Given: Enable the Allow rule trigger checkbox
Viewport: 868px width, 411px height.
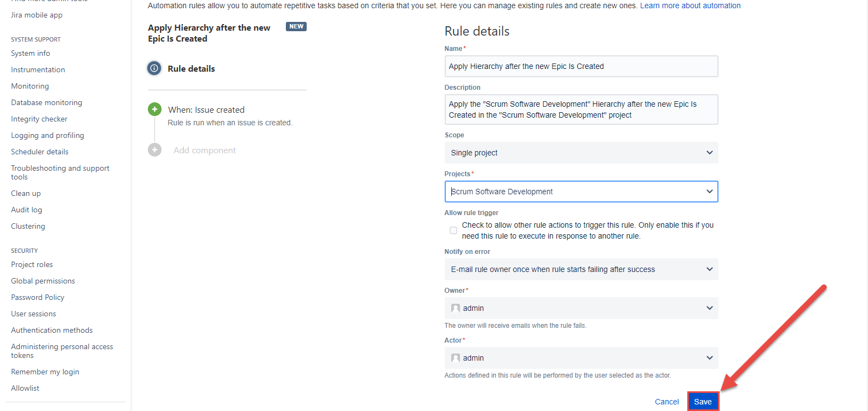Looking at the screenshot, I should [453, 230].
